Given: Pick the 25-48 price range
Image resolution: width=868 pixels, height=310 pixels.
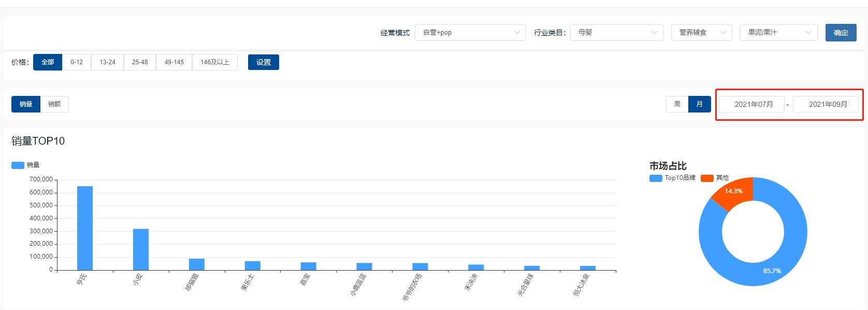Looking at the screenshot, I should point(140,62).
